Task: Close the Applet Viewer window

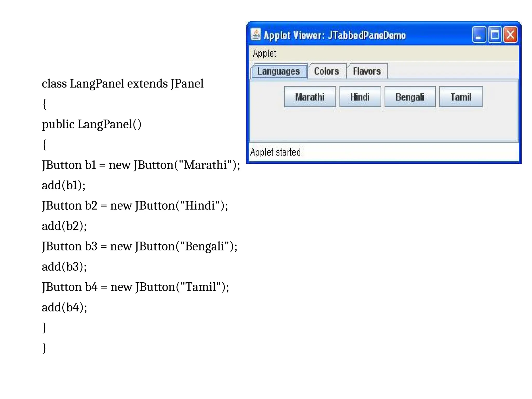Action: coord(510,35)
